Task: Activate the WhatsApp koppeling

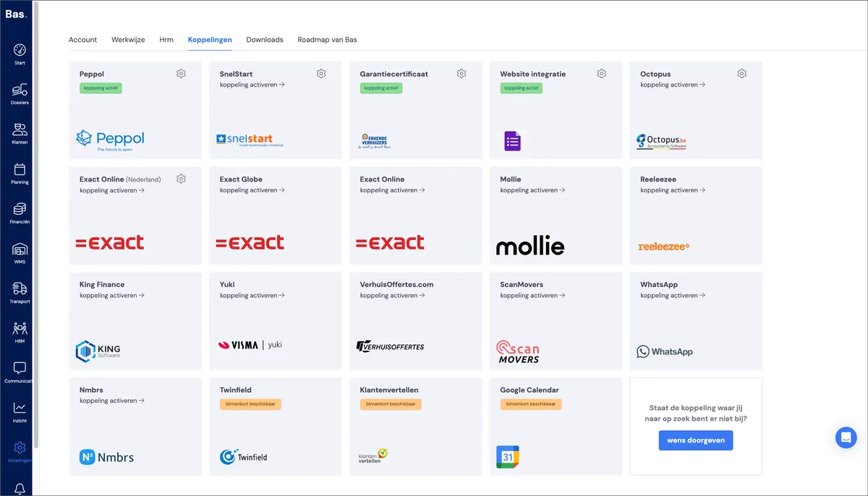Action: pos(673,295)
